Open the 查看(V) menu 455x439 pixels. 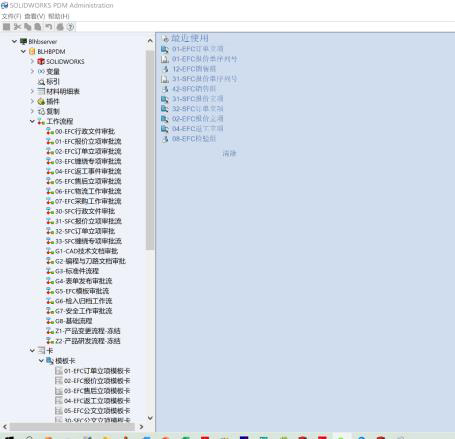(35, 16)
